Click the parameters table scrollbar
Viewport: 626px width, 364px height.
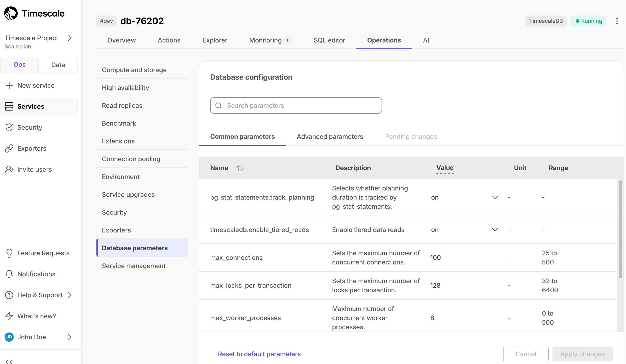coord(620,229)
